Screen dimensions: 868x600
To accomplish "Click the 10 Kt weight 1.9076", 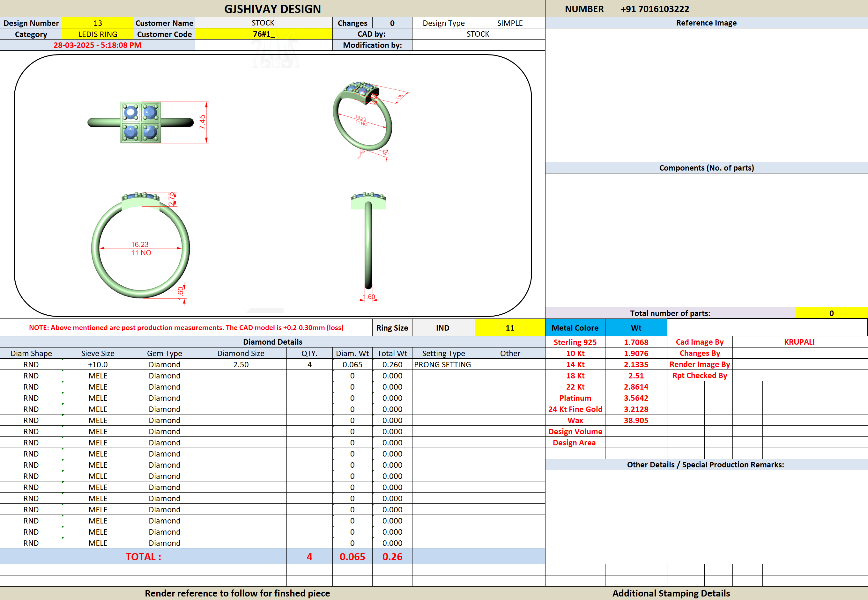I will (636, 353).
